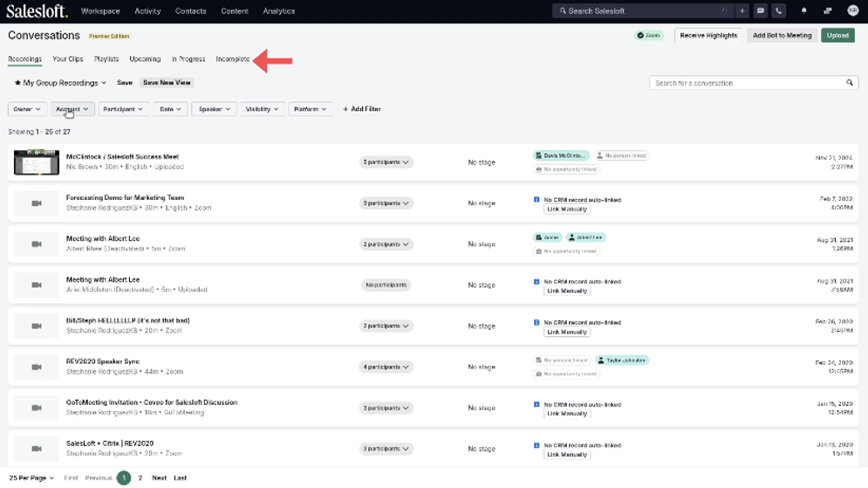
Task: Click camera icon for SalesLoft + Citrix | REV2020
Action: click(37, 449)
